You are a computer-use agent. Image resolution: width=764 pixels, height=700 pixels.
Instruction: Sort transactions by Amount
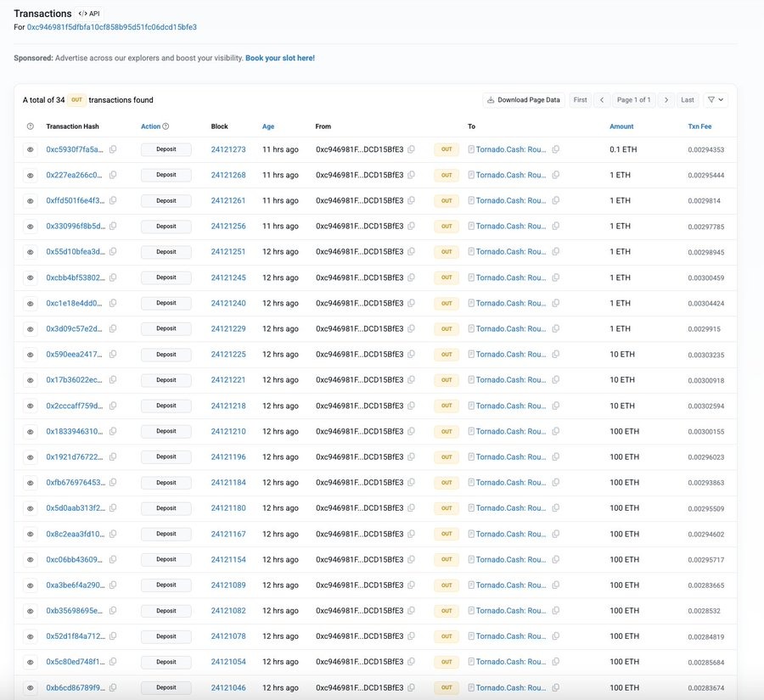[x=621, y=126]
